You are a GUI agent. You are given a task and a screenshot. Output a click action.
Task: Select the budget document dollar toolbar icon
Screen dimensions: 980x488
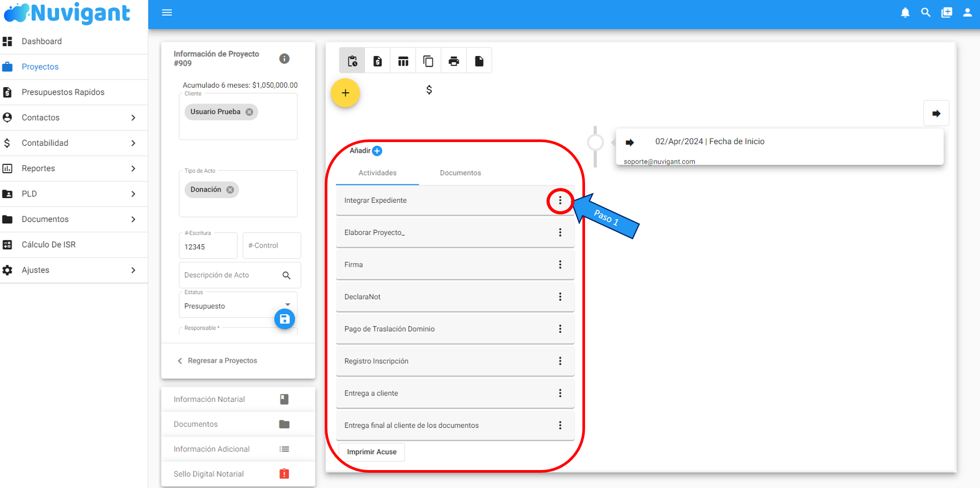click(x=378, y=61)
